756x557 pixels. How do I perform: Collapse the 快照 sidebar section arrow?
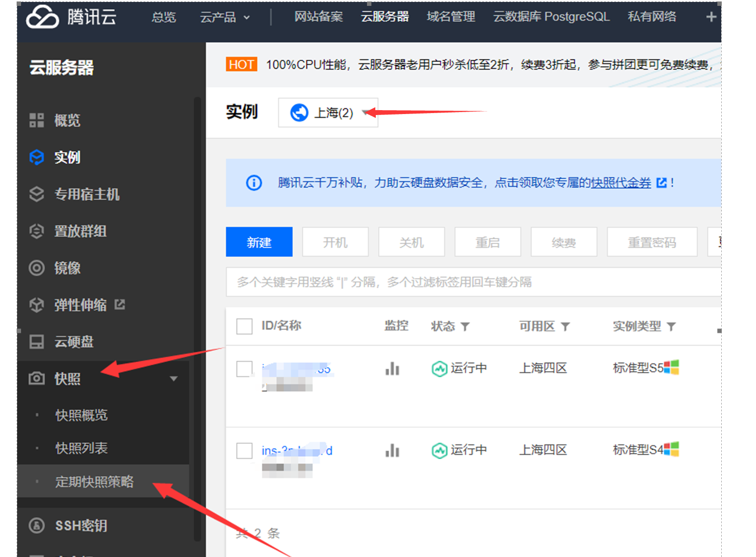pyautogui.click(x=174, y=379)
